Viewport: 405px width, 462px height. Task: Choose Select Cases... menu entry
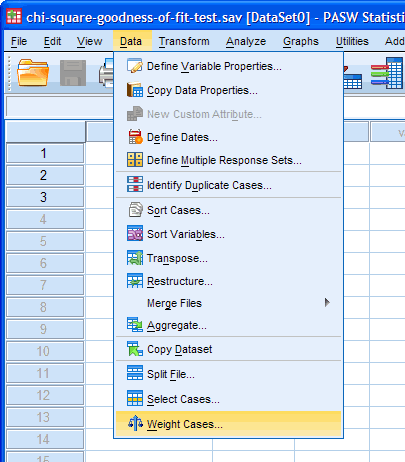pyautogui.click(x=228, y=399)
